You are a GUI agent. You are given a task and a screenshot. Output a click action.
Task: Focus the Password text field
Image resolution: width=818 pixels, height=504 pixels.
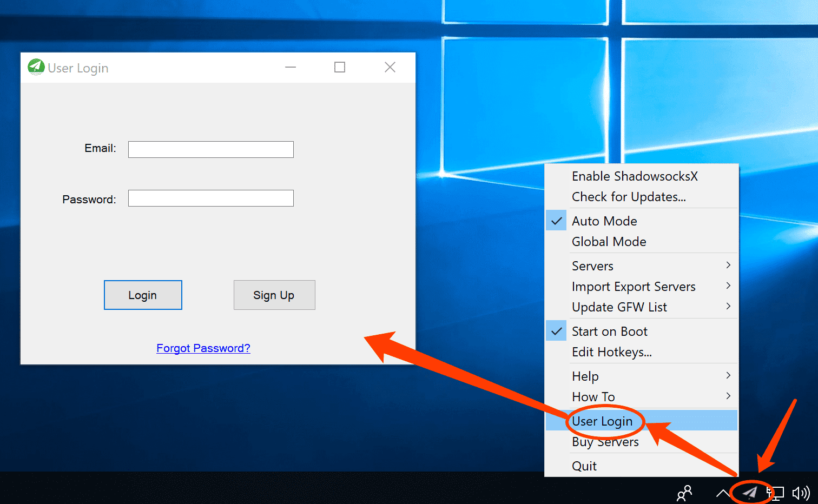point(211,198)
